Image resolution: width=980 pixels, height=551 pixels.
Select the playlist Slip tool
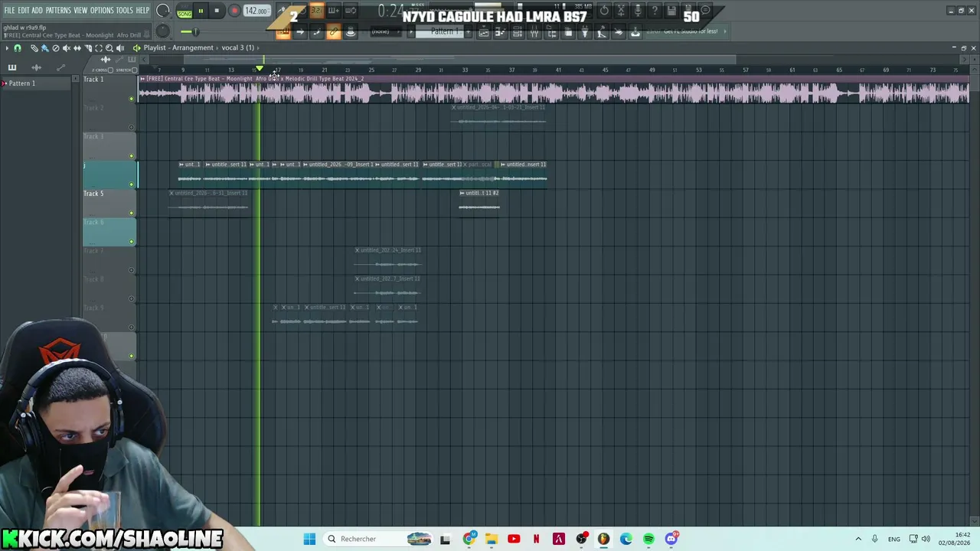[x=77, y=47]
